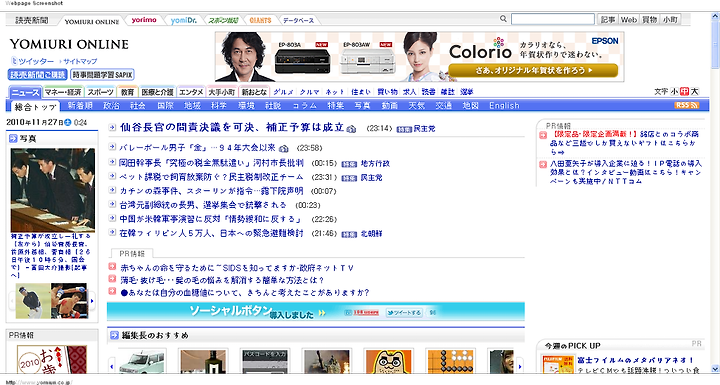This screenshot has height=385, width=720.
Task: Open the 読売新聞 top tab
Action: pyautogui.click(x=32, y=20)
